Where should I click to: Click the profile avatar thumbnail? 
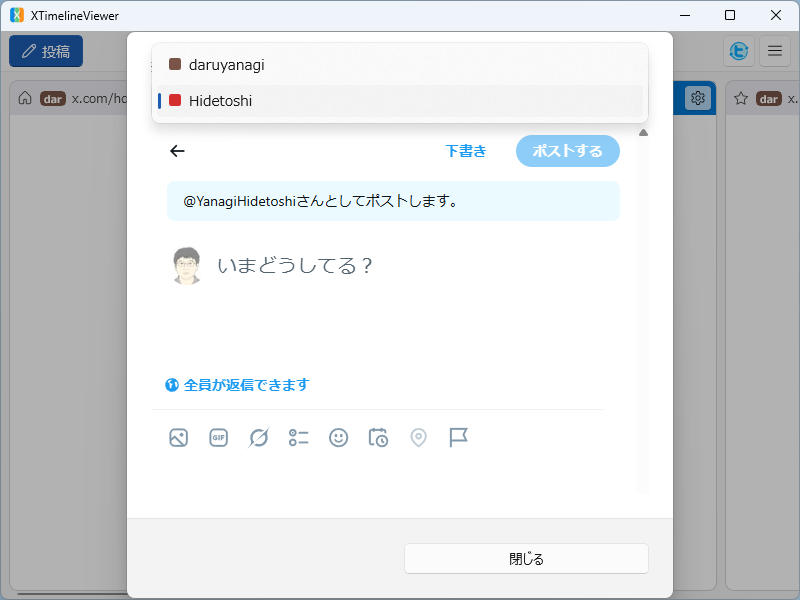[x=186, y=265]
